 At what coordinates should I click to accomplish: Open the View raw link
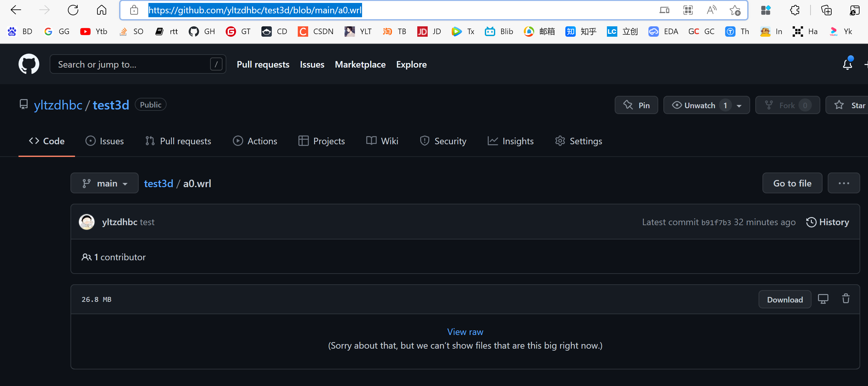point(465,332)
